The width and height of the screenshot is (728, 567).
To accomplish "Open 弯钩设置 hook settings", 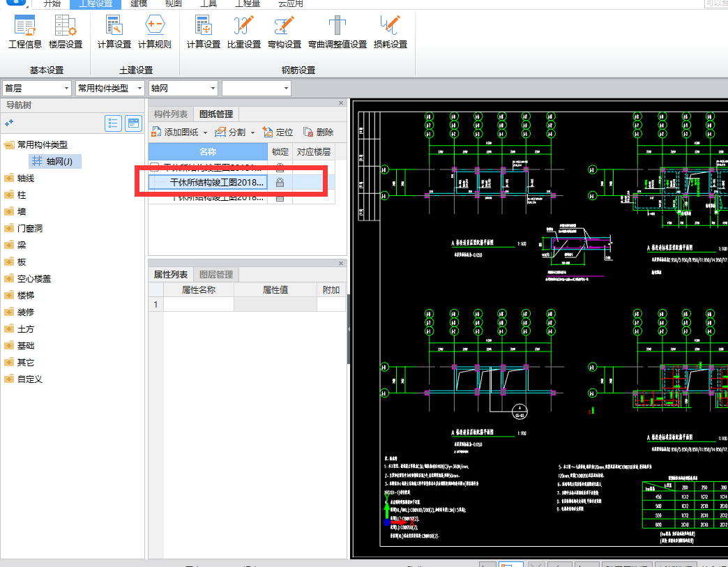I will coord(284,33).
